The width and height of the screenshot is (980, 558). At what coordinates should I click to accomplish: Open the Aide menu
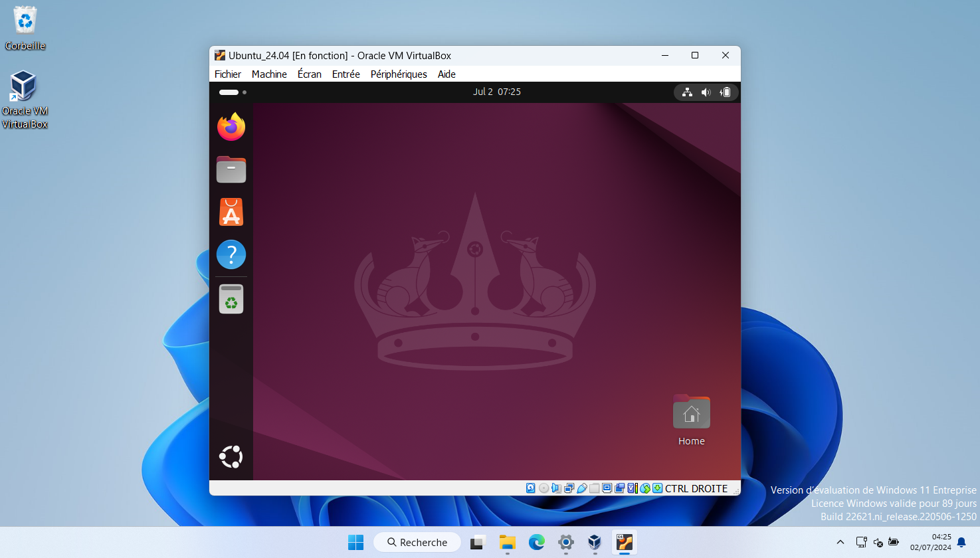pos(446,74)
